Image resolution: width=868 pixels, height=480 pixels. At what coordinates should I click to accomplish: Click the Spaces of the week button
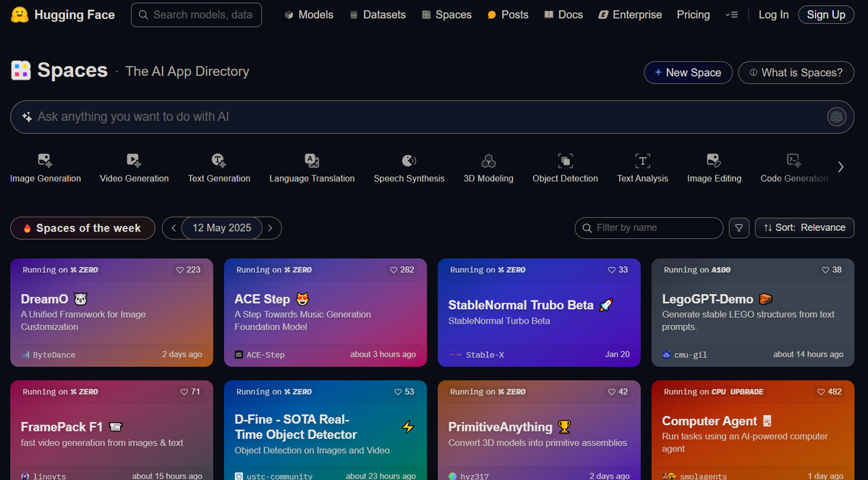coord(82,228)
